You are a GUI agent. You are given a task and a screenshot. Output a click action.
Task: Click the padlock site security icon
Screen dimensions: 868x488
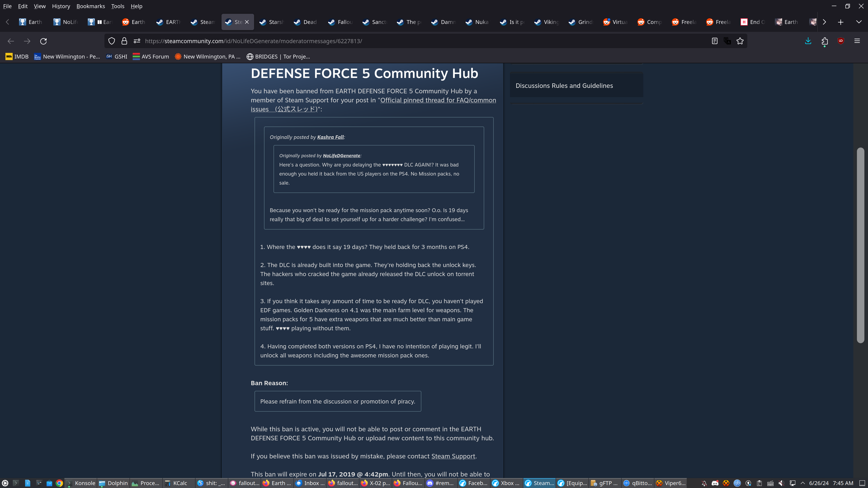[124, 41]
